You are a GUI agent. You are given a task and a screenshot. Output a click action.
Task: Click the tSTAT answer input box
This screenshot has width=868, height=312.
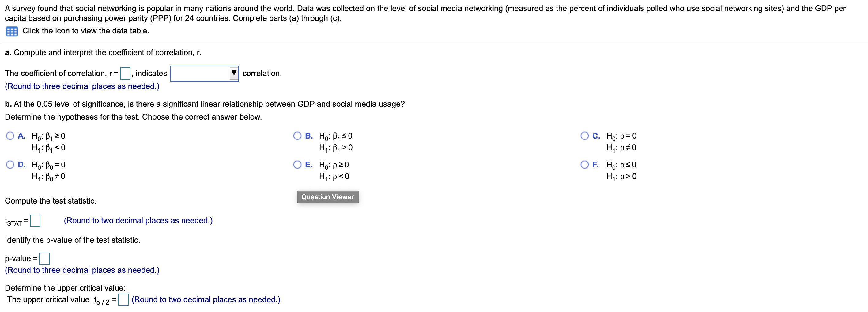click(35, 221)
